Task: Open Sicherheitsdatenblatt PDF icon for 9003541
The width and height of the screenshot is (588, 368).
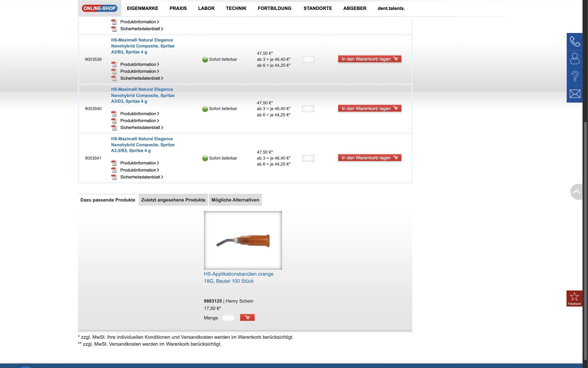Action: [x=114, y=177]
